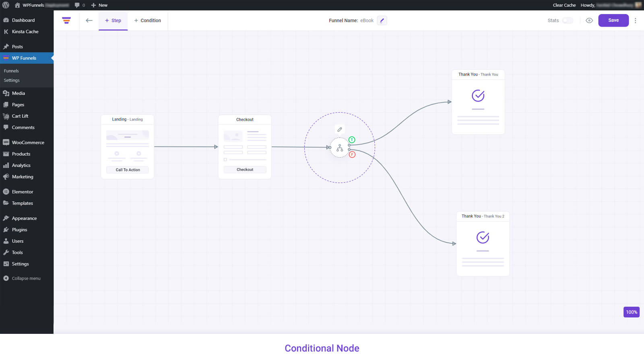This screenshot has height=362, width=644.
Task: Click the Checkout button inside Checkout card
Action: click(x=245, y=170)
